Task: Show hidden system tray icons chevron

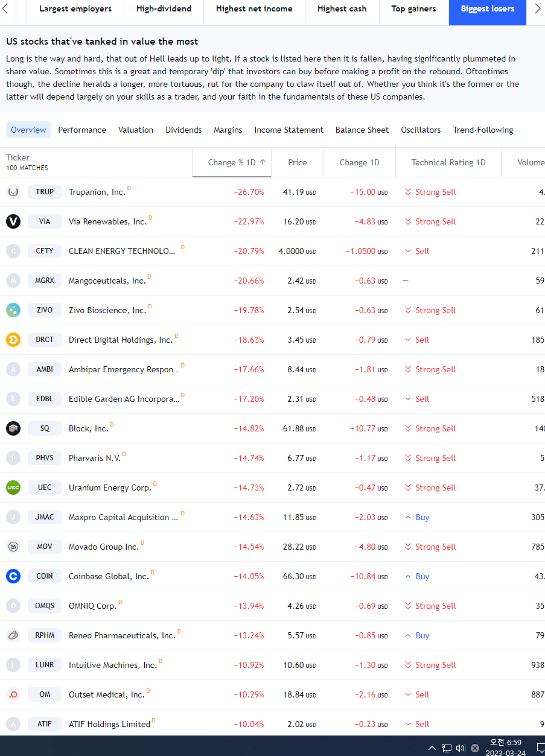Action: click(432, 748)
